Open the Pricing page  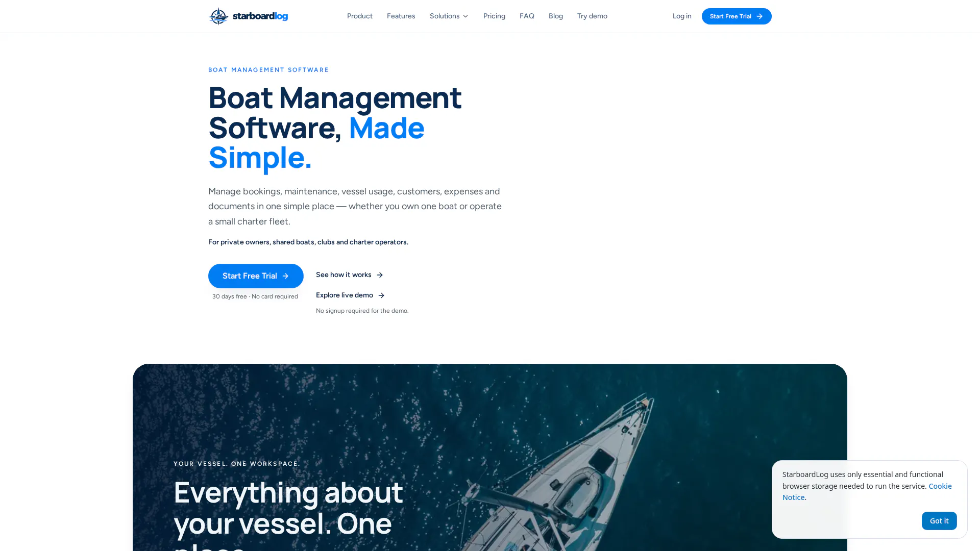494,16
